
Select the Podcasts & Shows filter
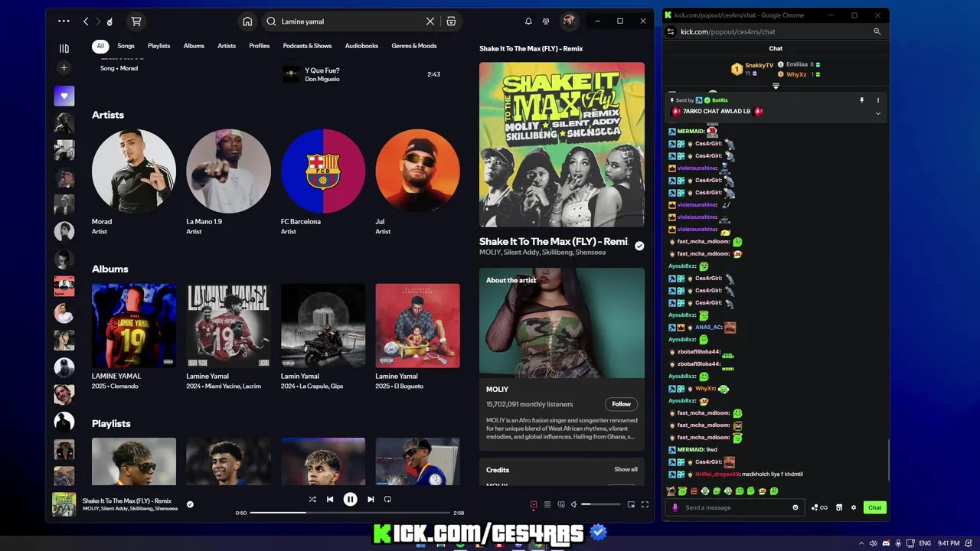point(307,46)
